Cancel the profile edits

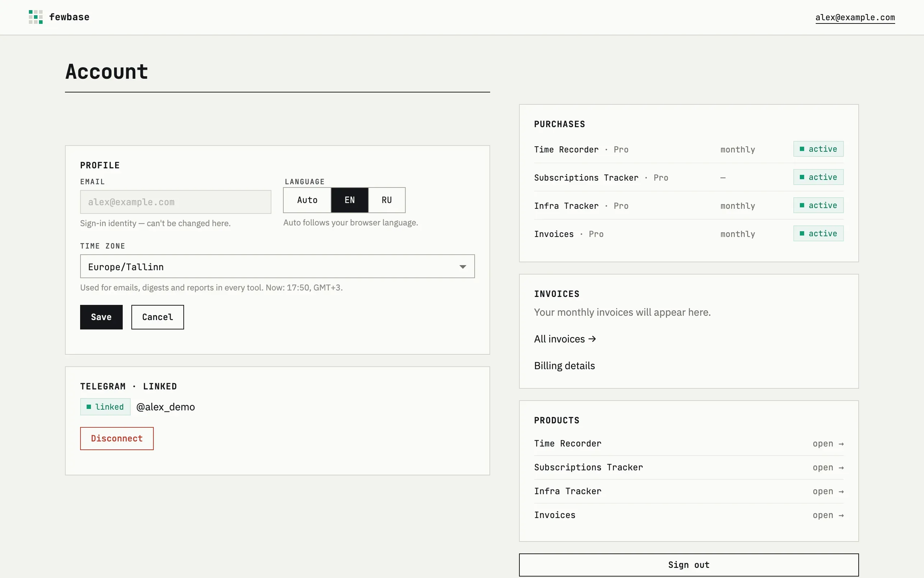click(x=157, y=317)
